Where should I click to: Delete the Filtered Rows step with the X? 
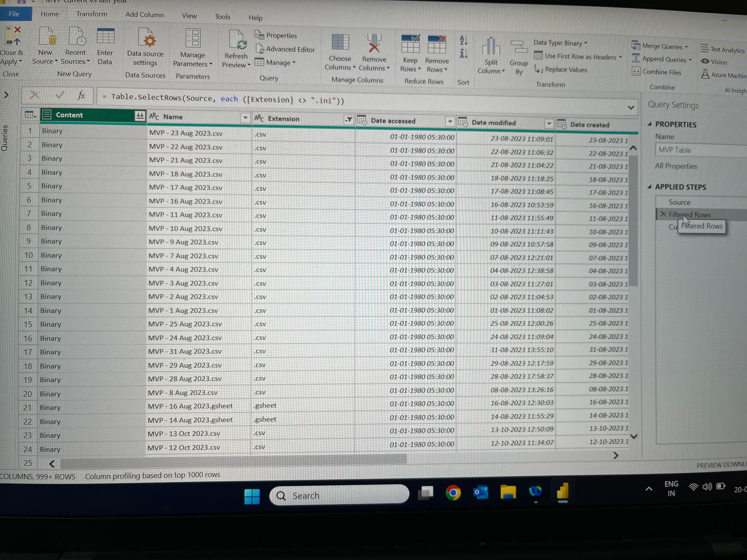663,214
